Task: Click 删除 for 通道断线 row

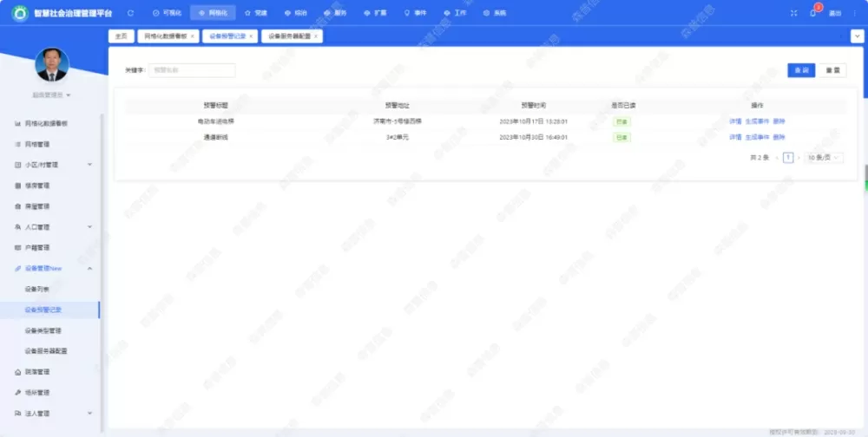Action: click(779, 137)
